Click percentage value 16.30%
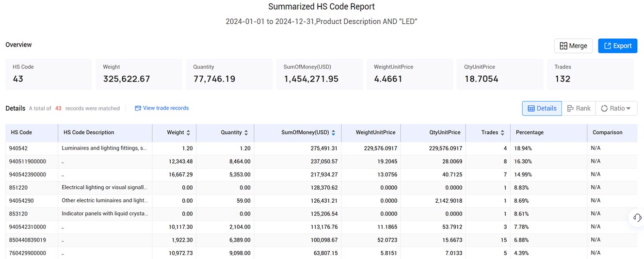The width and height of the screenshot is (644, 259). click(524, 161)
